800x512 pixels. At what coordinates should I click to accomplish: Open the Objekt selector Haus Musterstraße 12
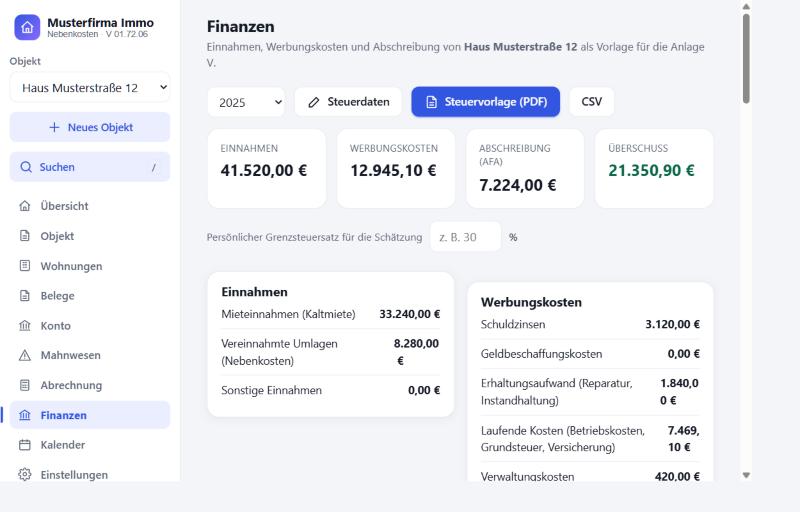click(x=90, y=88)
